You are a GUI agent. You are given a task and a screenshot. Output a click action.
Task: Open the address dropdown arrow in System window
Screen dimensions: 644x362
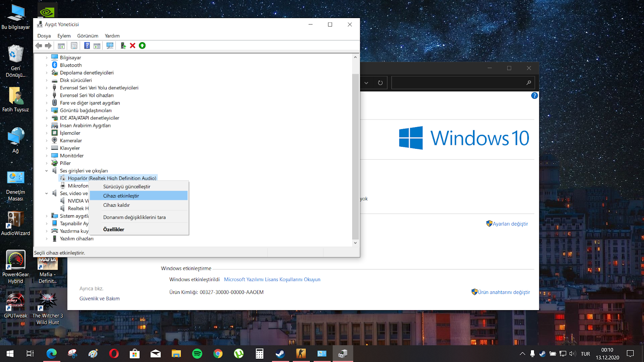click(366, 83)
